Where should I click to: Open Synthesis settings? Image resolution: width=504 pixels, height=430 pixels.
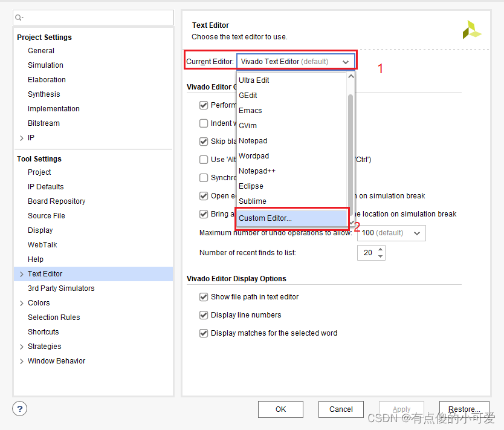pyautogui.click(x=44, y=94)
